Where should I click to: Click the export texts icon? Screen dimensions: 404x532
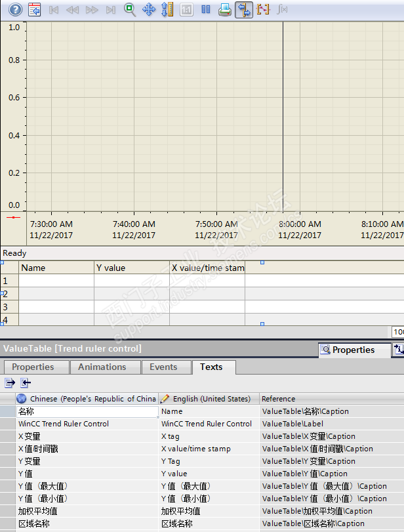[10, 383]
